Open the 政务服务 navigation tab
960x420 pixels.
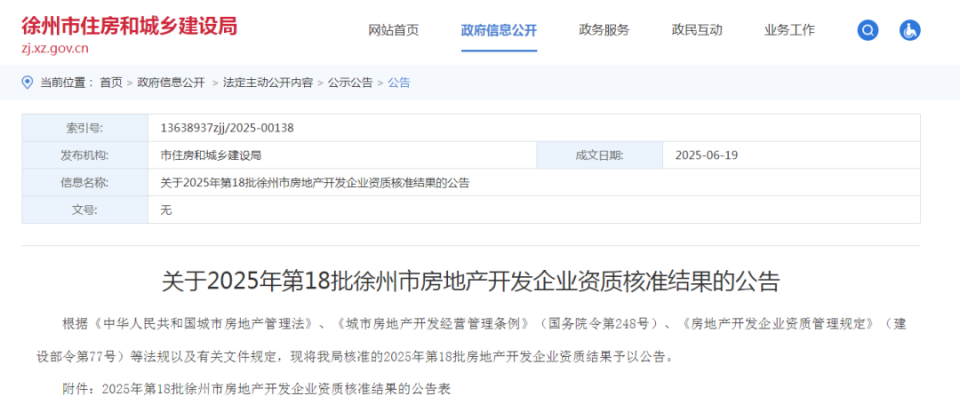pos(604,30)
